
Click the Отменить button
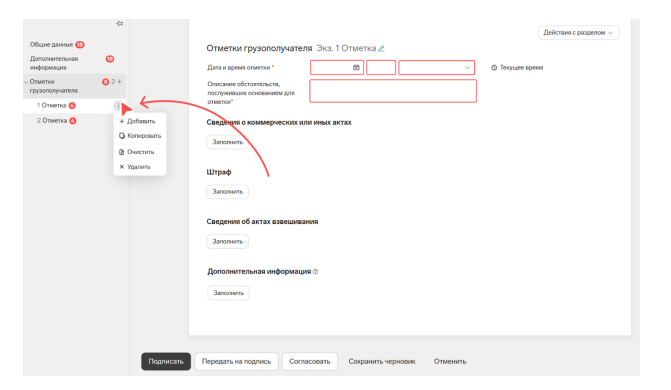point(450,361)
